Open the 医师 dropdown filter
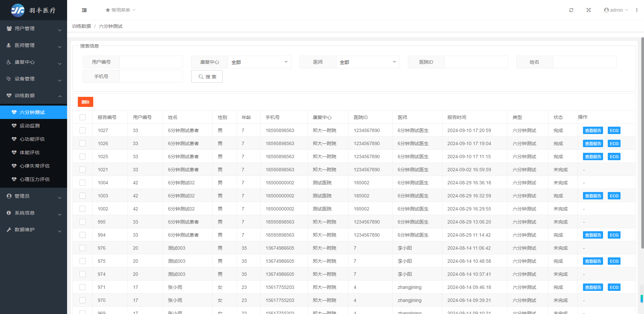 click(367, 62)
